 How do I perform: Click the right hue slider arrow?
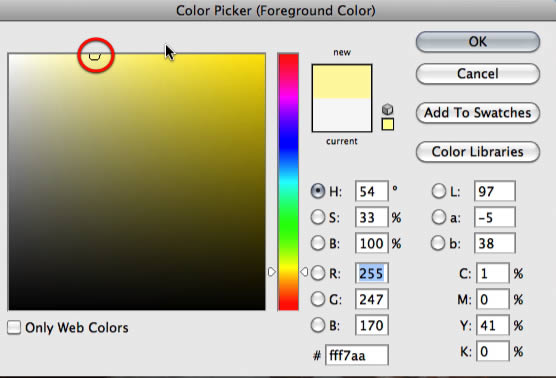tap(304, 272)
